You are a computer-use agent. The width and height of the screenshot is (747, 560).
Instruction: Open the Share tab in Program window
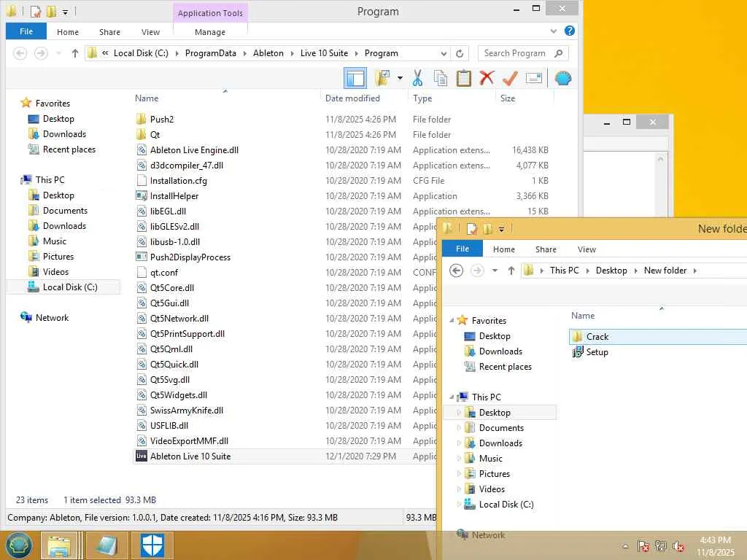(109, 32)
